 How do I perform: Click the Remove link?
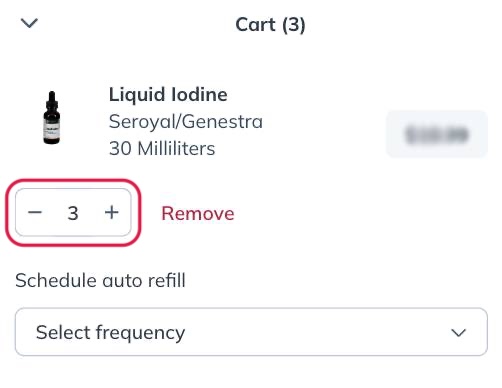(198, 213)
